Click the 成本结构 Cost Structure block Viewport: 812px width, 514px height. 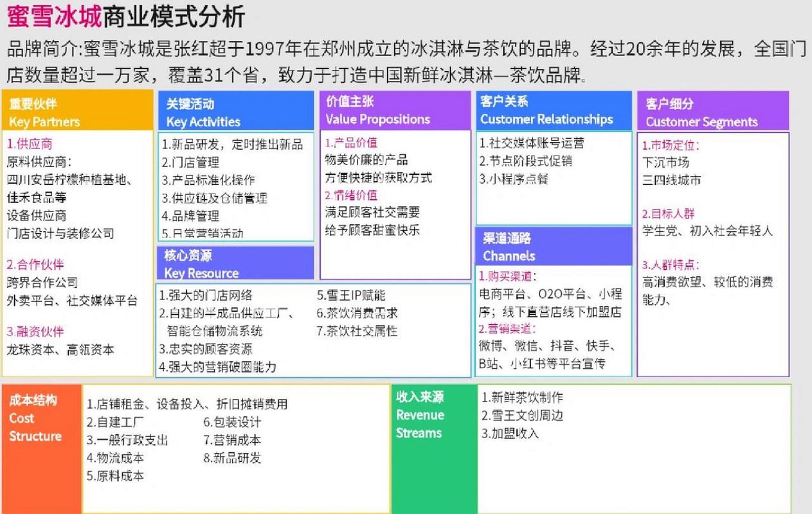pyautogui.click(x=42, y=448)
